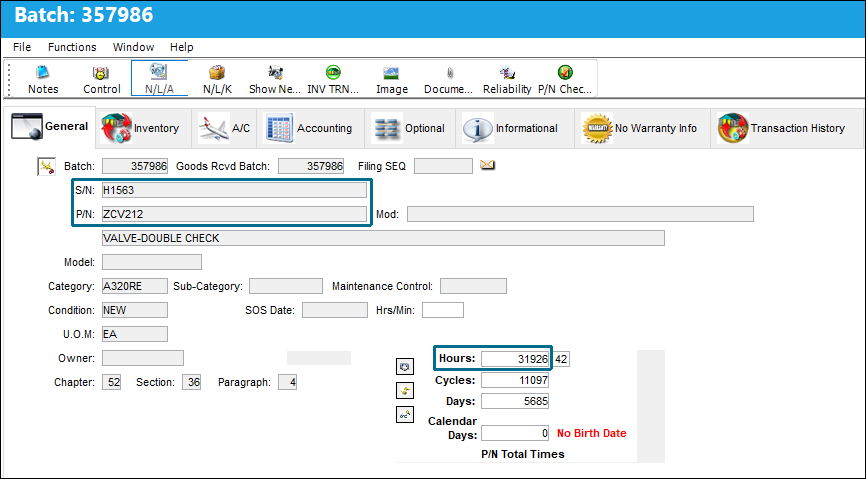This screenshot has height=479, width=866.
Task: Click the envelope icon beside Filing SEQ
Action: (x=487, y=165)
